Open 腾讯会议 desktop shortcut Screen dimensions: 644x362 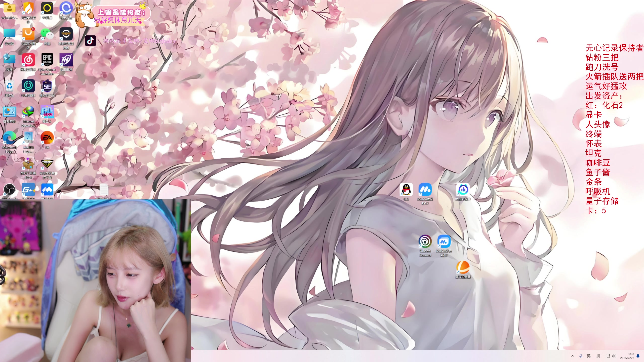(x=47, y=191)
